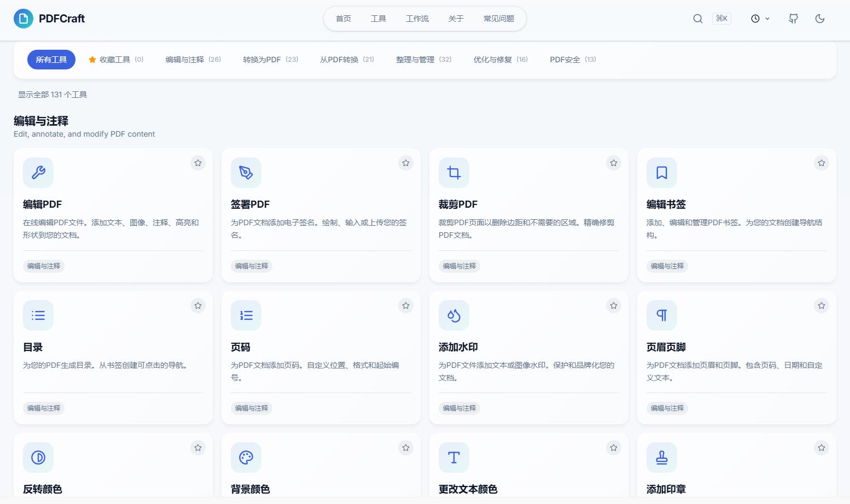The width and height of the screenshot is (850, 504).
Task: Open the 工作流 navigation item
Action: pyautogui.click(x=417, y=19)
